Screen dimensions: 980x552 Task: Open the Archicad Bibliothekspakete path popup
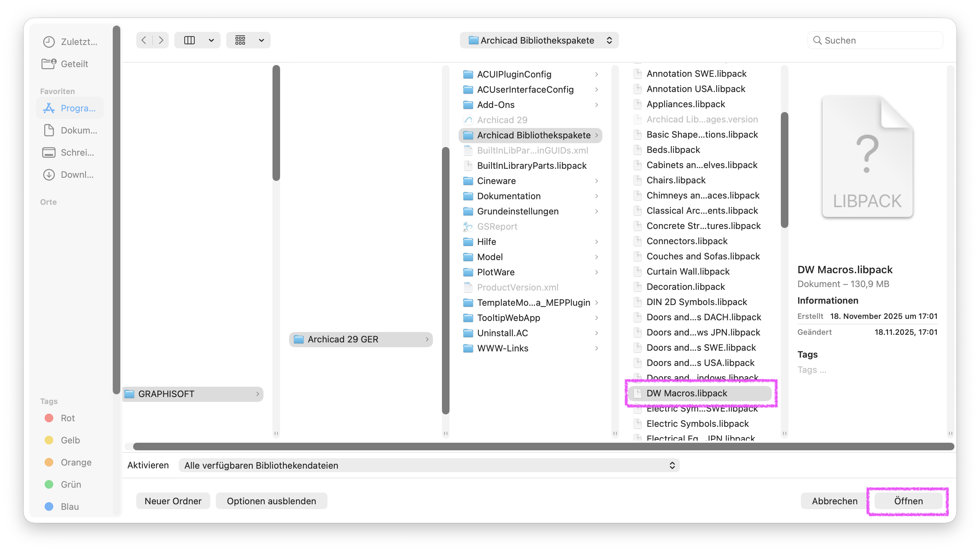pos(539,40)
